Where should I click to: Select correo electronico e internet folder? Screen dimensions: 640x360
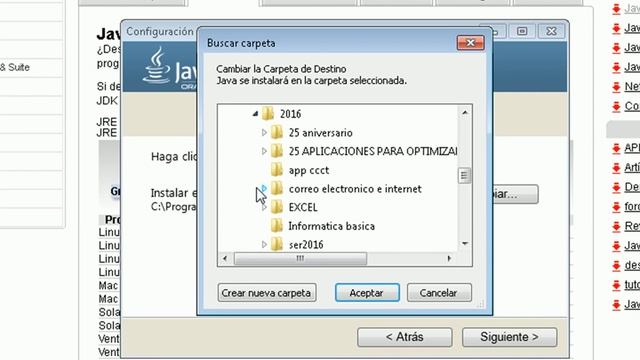pyautogui.click(x=355, y=189)
